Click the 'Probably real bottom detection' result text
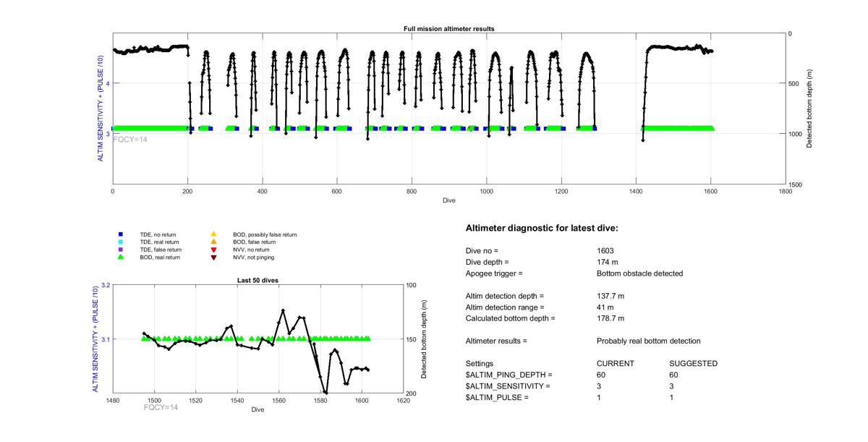868x442 pixels. (649, 341)
